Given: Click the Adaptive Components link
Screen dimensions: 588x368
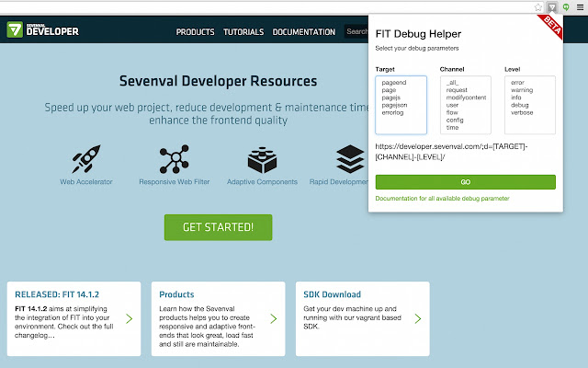Looking at the screenshot, I should click(262, 182).
